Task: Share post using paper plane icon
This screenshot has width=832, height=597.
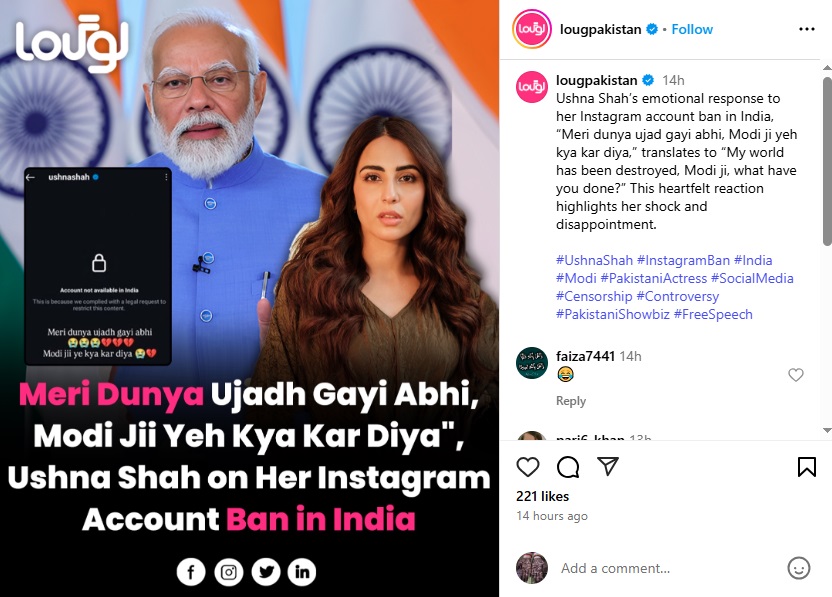Action: pyautogui.click(x=608, y=466)
